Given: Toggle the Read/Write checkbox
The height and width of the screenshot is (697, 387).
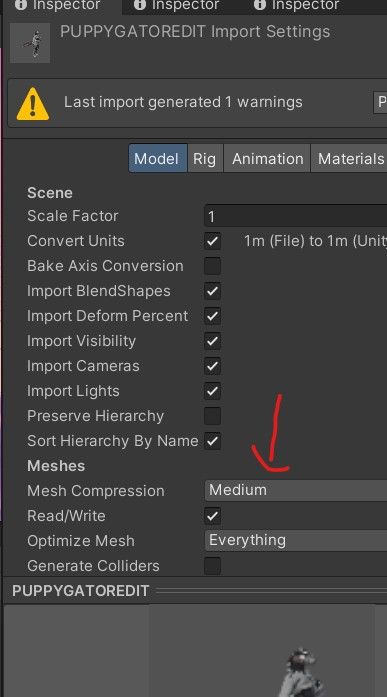Looking at the screenshot, I should click(212, 516).
